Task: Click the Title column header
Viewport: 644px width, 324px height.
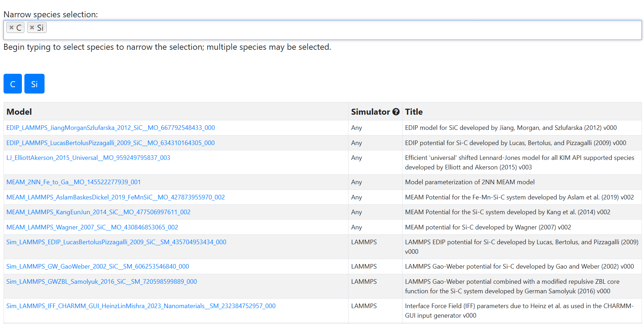Action: tap(414, 112)
